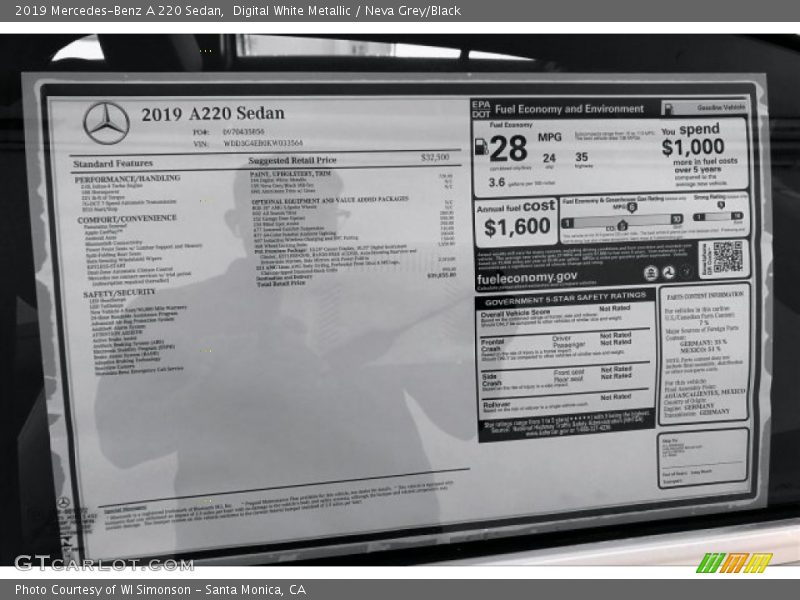Click the 'COMFORT/CONVENIENCE' section heading
The width and height of the screenshot is (800, 600).
[127, 219]
